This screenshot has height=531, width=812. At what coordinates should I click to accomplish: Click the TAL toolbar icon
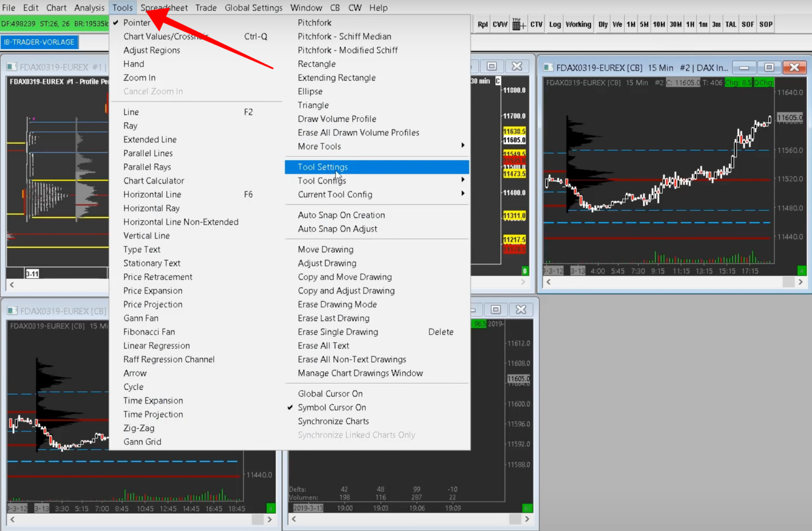pyautogui.click(x=731, y=24)
